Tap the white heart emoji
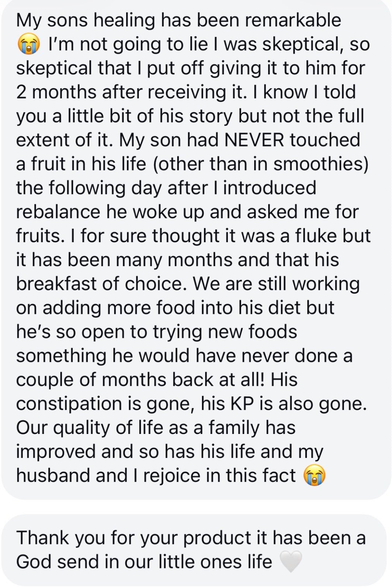 tap(291, 562)
